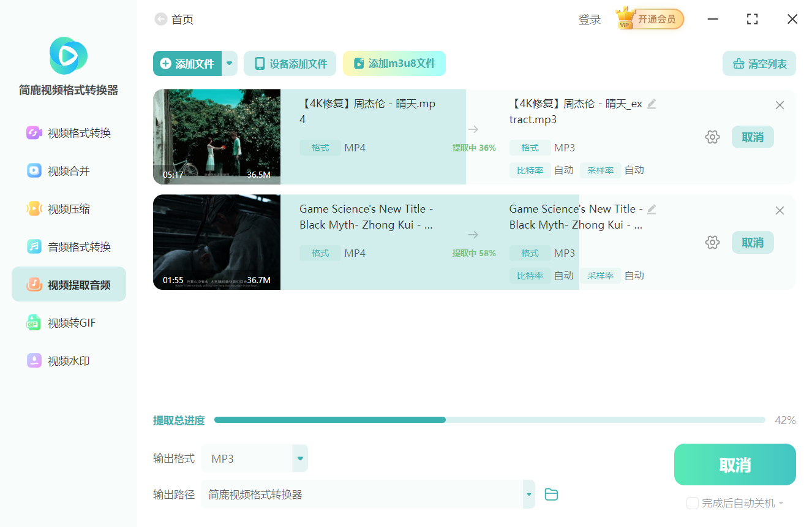Edit output name of Black Myth file
Screen dimensions: 812x527
652,210
